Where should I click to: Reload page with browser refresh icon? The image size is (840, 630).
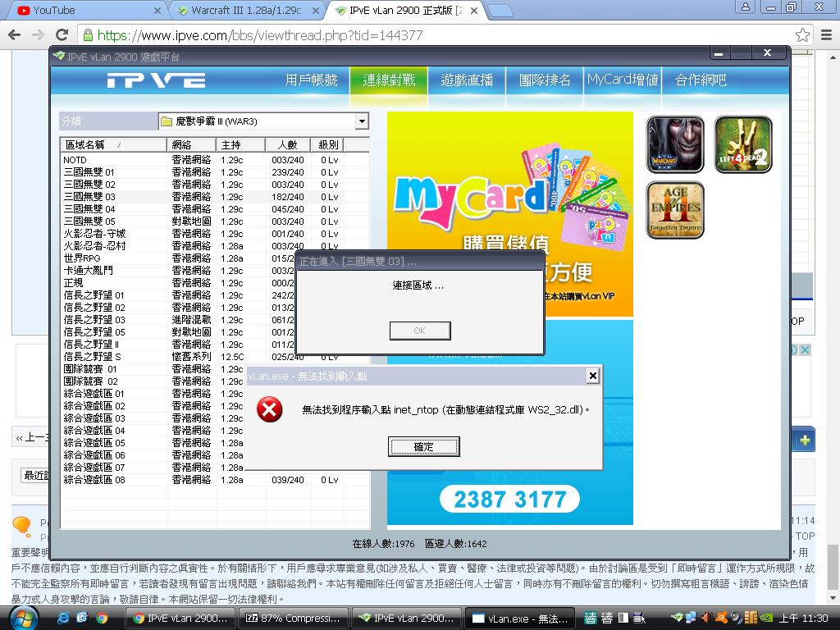pyautogui.click(x=62, y=35)
